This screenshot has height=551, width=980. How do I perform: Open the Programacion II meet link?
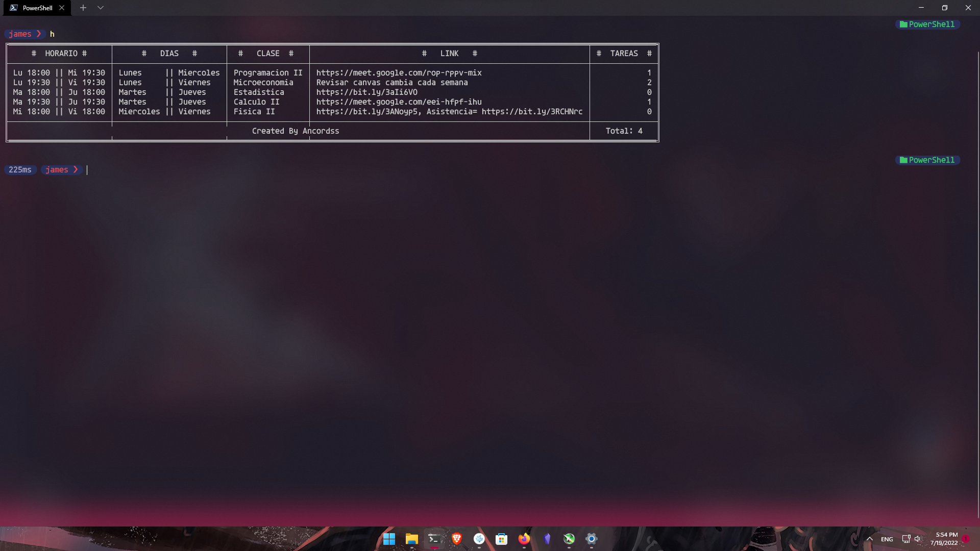tap(399, 73)
